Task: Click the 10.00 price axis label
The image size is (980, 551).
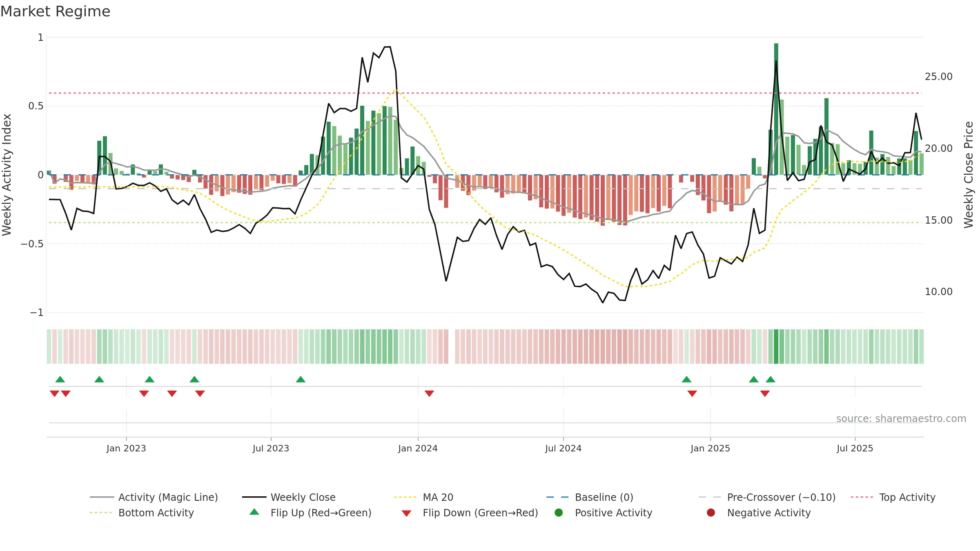Action: 939,292
